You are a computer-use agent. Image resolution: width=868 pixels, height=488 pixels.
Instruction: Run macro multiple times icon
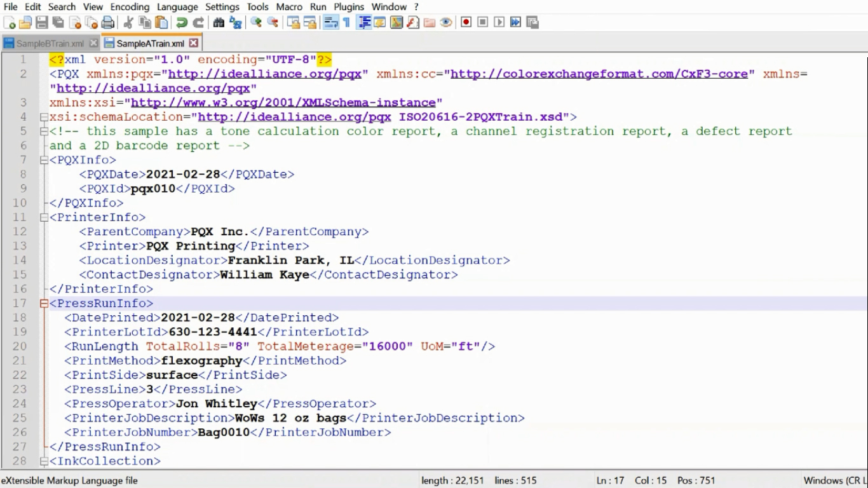coord(515,22)
